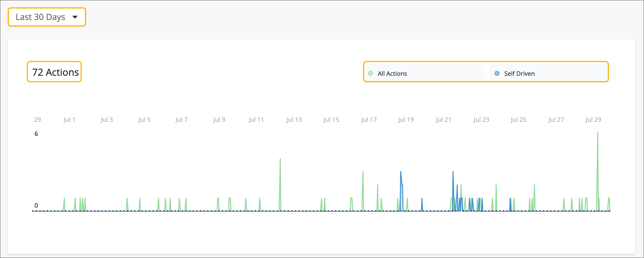
Task: Select the Jul 21 axis label
Action: click(443, 120)
